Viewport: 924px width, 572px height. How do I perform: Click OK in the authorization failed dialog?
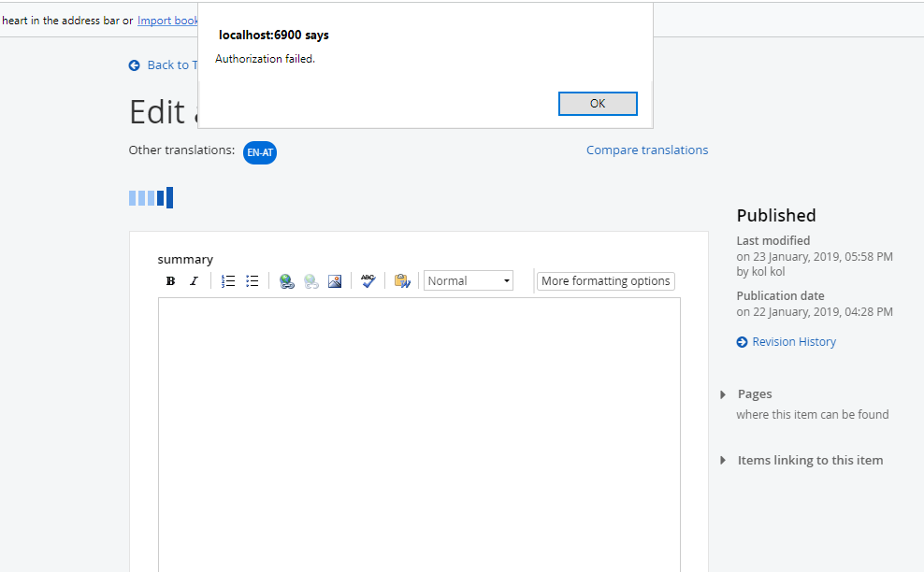pyautogui.click(x=598, y=104)
